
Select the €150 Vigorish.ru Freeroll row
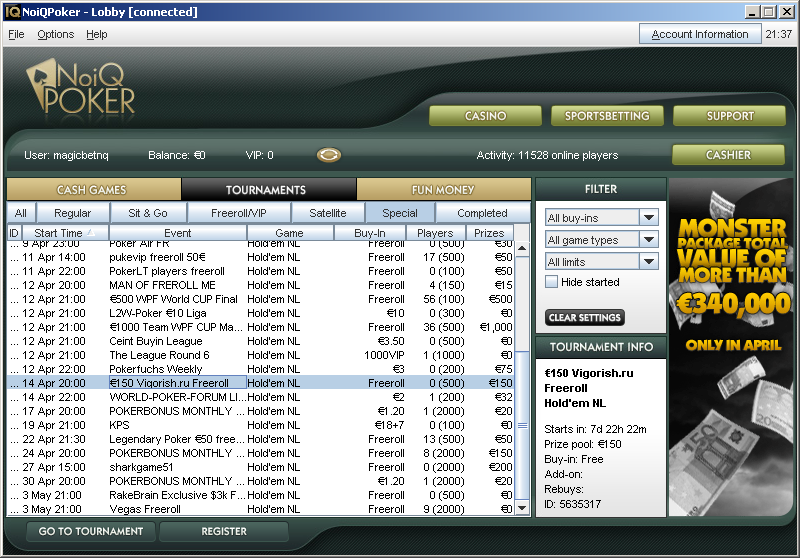pos(261,383)
